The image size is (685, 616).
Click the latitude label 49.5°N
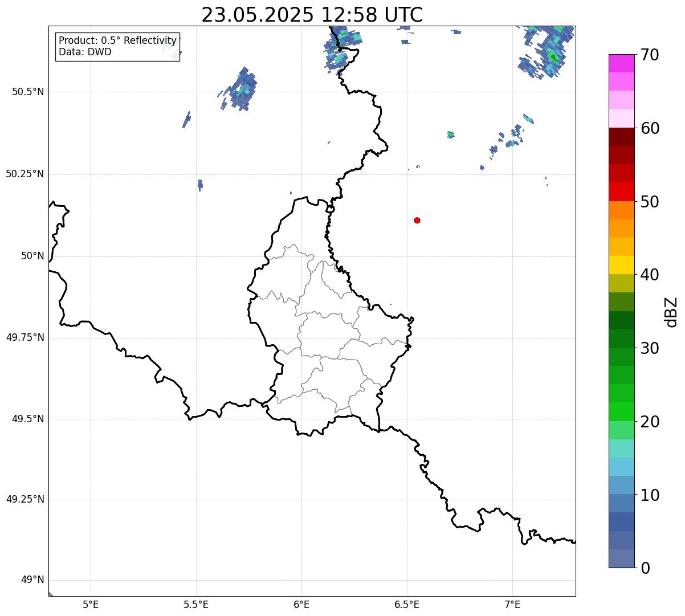point(28,419)
